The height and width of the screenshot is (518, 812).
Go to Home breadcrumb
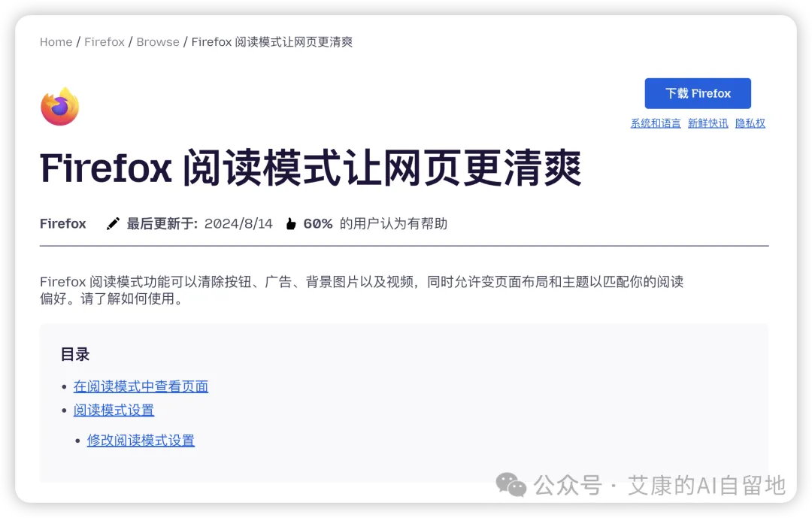[56, 42]
